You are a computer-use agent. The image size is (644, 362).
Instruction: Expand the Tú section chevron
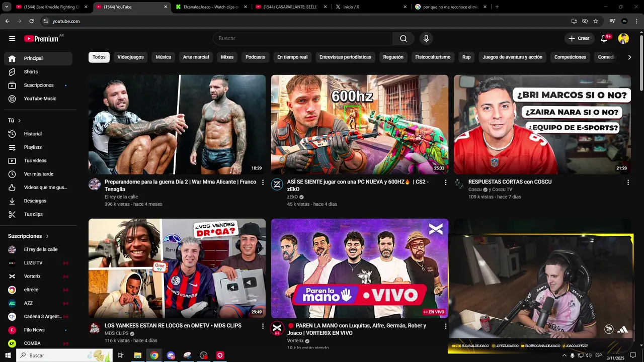pos(20,121)
